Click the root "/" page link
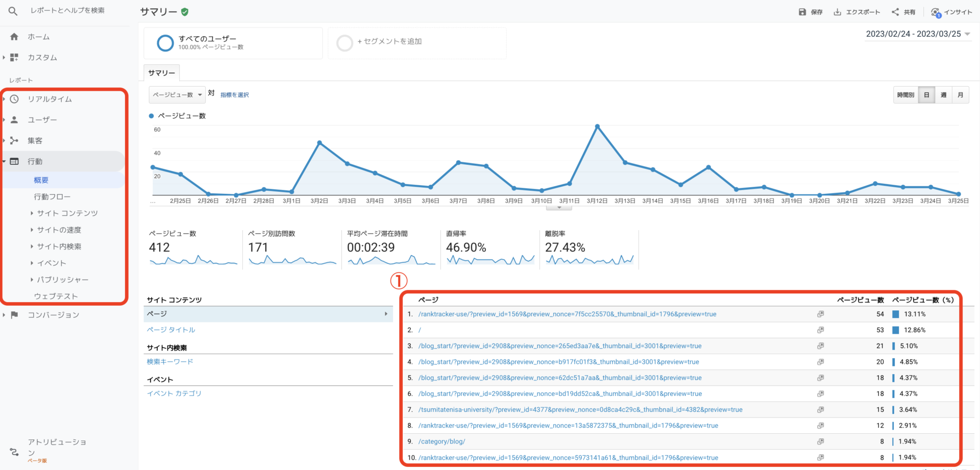Viewport: 980px width, 470px height. click(420, 330)
